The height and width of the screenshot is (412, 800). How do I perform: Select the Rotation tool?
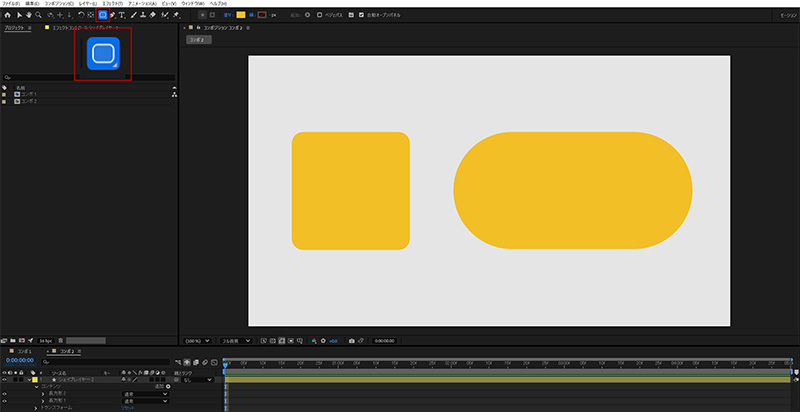tap(80, 16)
